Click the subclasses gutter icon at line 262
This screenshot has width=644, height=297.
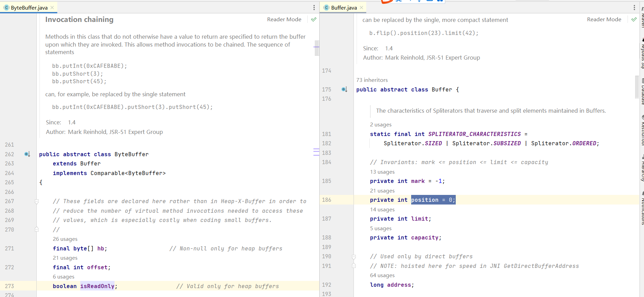[27, 154]
